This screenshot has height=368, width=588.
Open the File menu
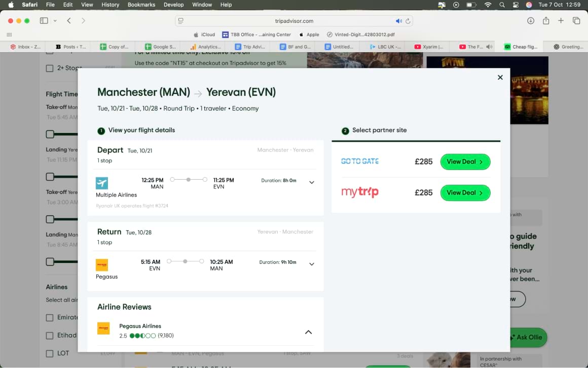tap(50, 5)
